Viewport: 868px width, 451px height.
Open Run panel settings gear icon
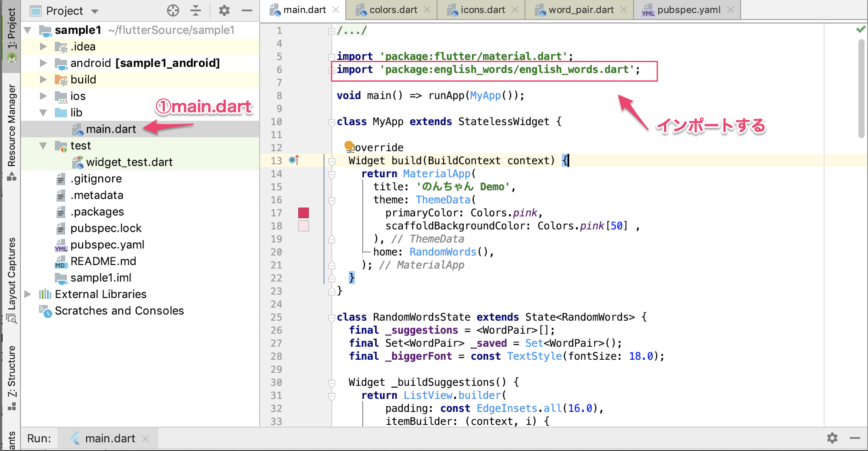[832, 438]
